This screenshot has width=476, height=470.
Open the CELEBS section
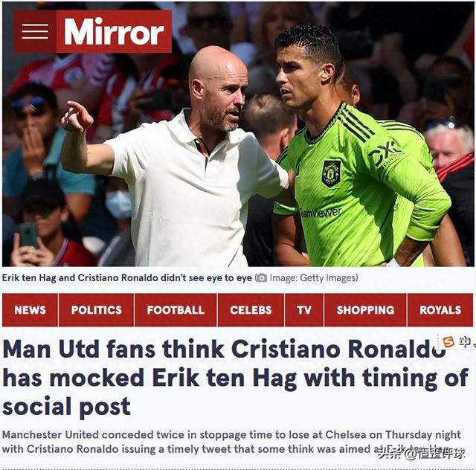[251, 310]
